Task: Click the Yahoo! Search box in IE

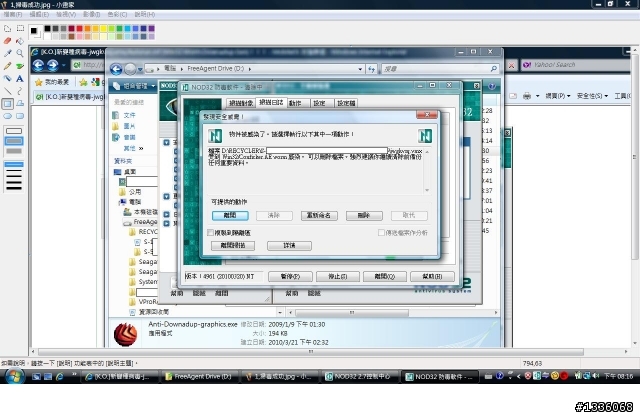Action: click(578, 65)
